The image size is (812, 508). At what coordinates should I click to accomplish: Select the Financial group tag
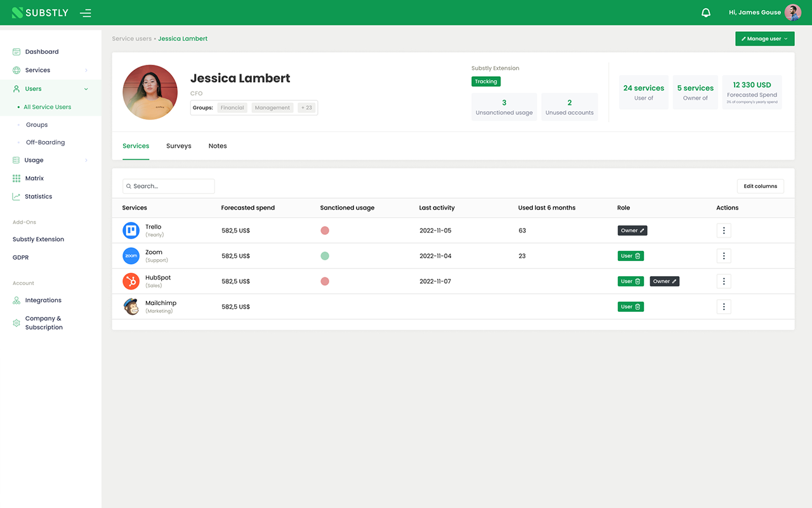click(232, 108)
